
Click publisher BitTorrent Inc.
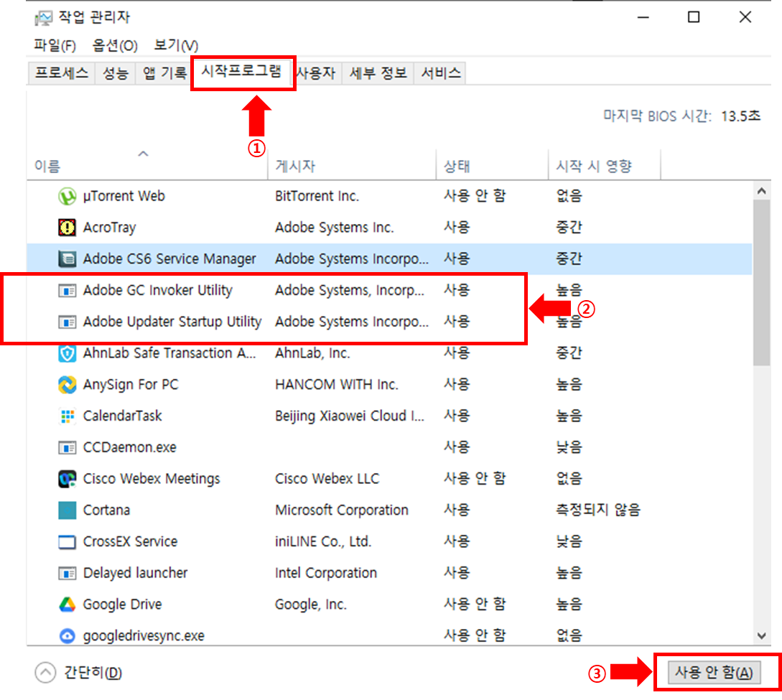[317, 196]
